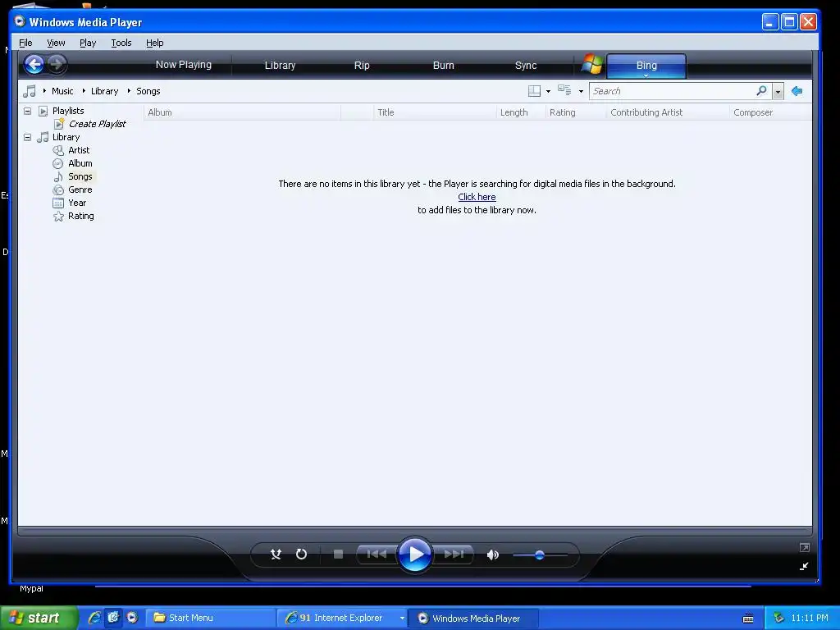Sort by Contributing Artist column header
840x630 pixels.
tap(668, 112)
